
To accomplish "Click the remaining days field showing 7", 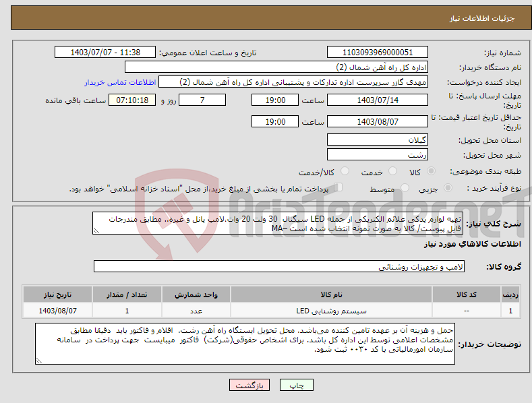I will coord(202,100).
